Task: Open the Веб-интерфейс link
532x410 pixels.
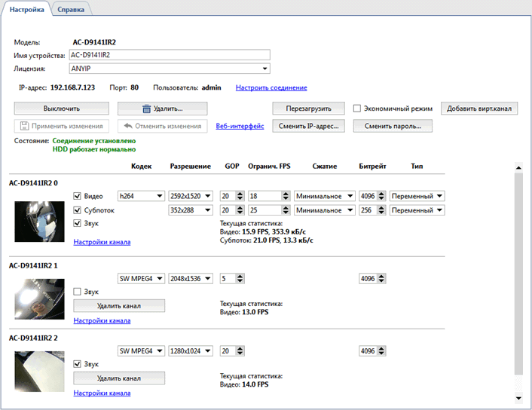Action: click(x=240, y=126)
